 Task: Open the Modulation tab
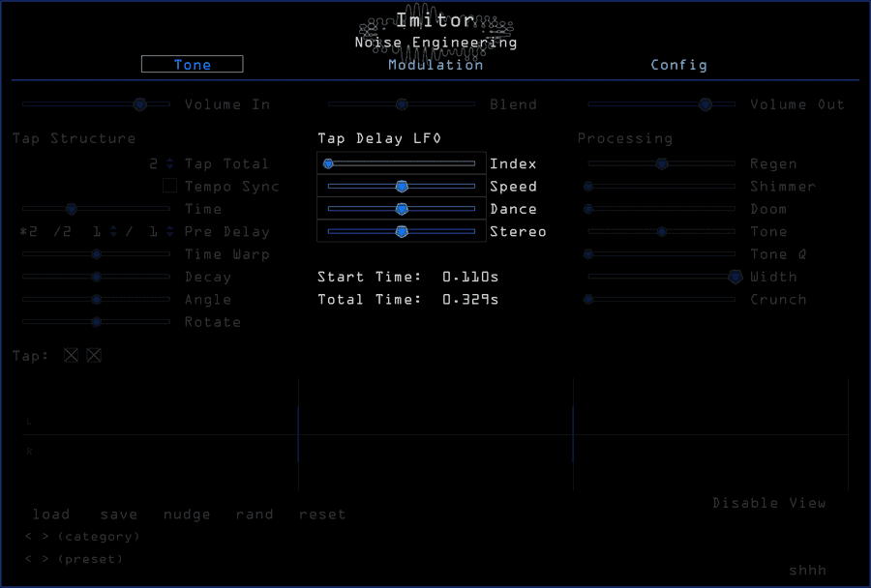tap(435, 65)
